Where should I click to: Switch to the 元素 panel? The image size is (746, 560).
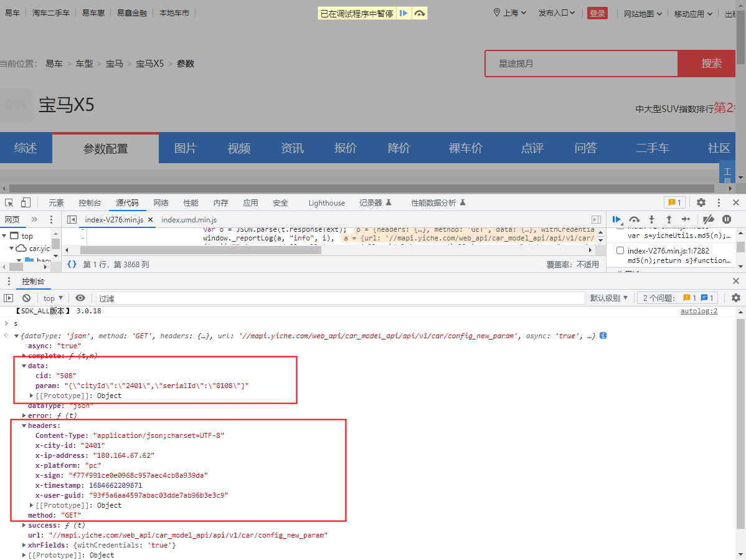click(x=56, y=202)
